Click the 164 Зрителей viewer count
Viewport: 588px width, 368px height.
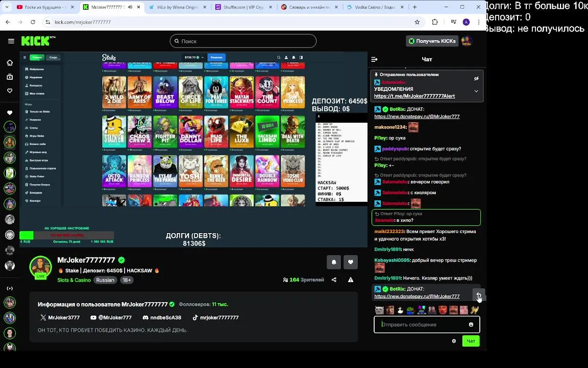[303, 280]
